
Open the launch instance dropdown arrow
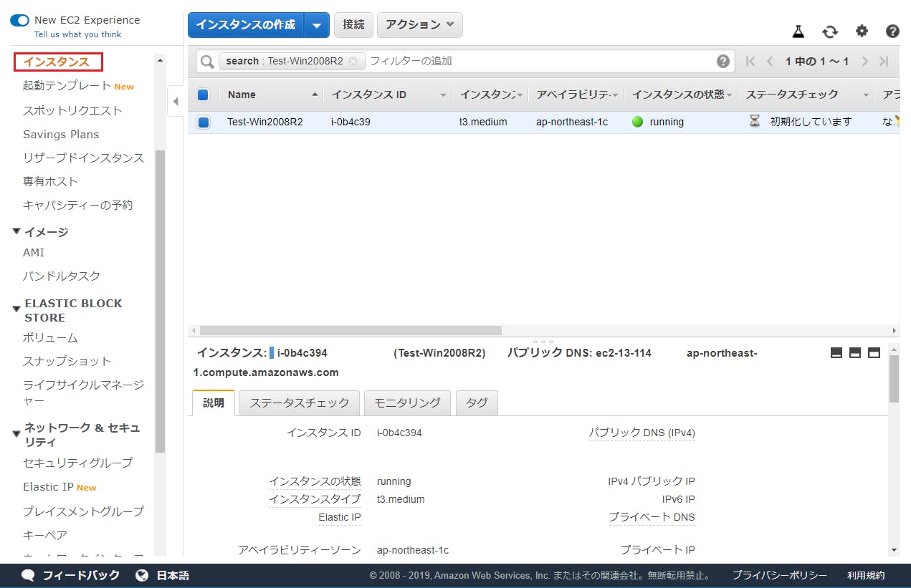pyautogui.click(x=317, y=25)
